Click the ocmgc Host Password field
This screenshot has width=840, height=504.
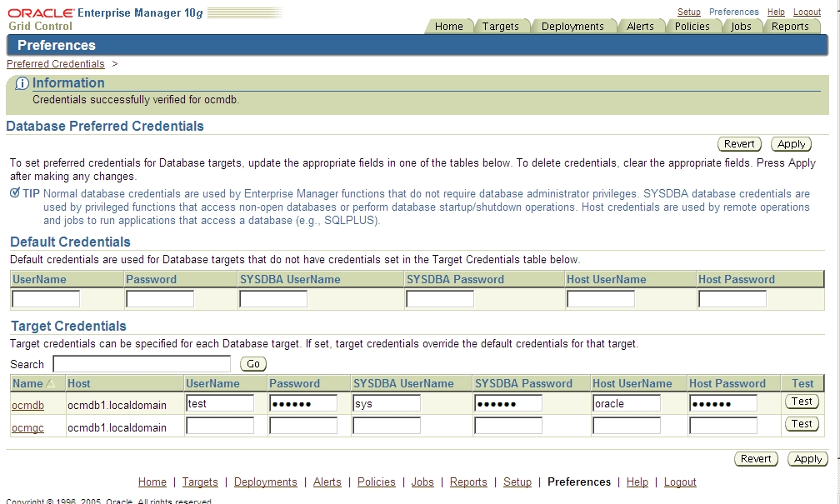pyautogui.click(x=723, y=426)
